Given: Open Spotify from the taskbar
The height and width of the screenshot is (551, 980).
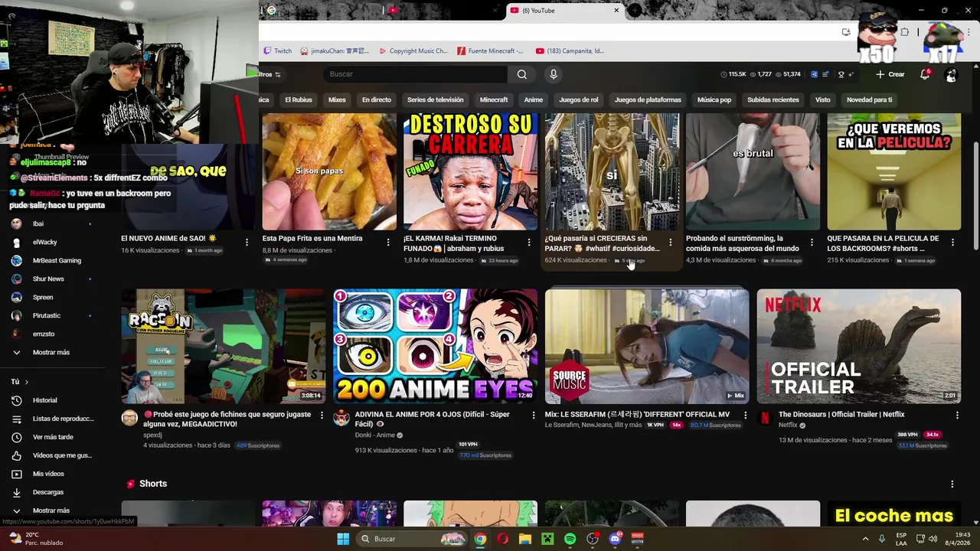Looking at the screenshot, I should (x=570, y=539).
